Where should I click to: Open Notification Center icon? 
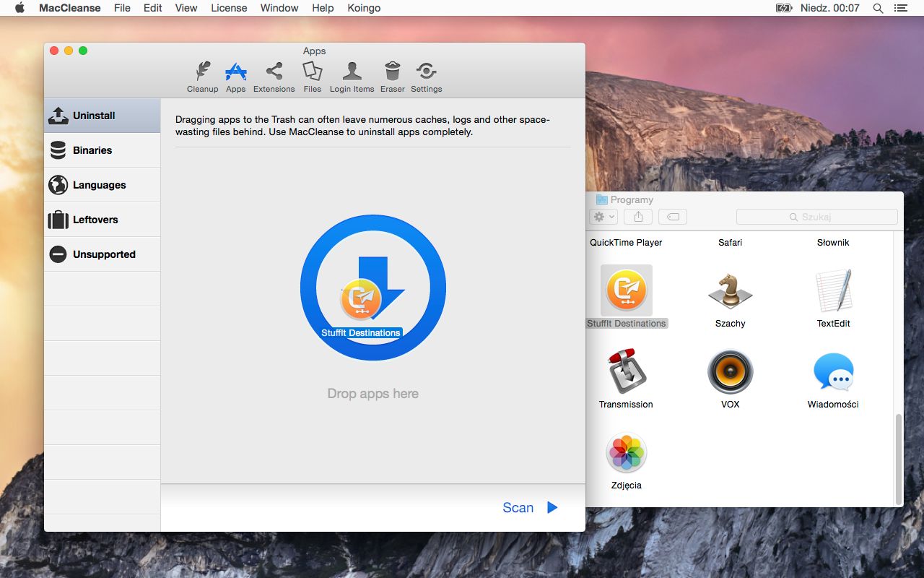pyautogui.click(x=901, y=8)
